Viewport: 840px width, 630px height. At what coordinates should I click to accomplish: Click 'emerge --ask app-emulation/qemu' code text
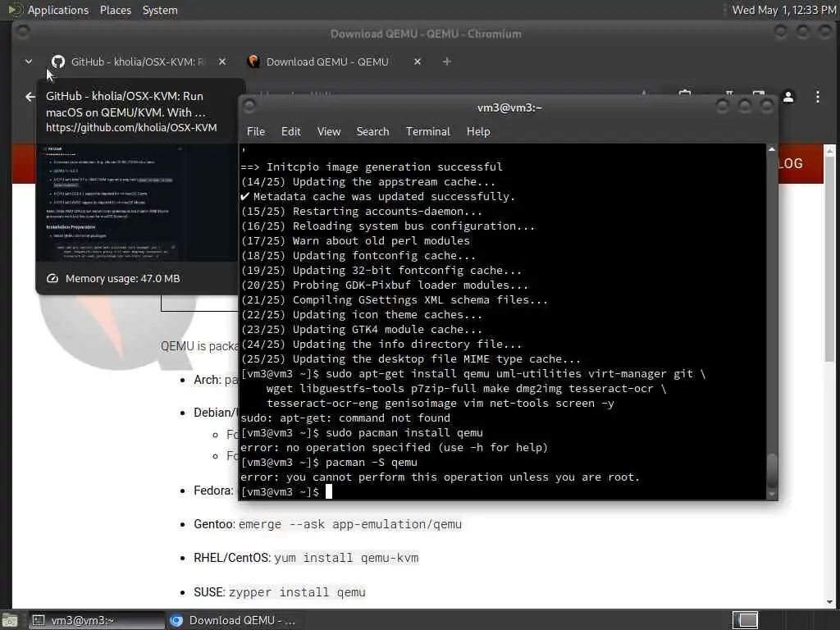coord(349,524)
